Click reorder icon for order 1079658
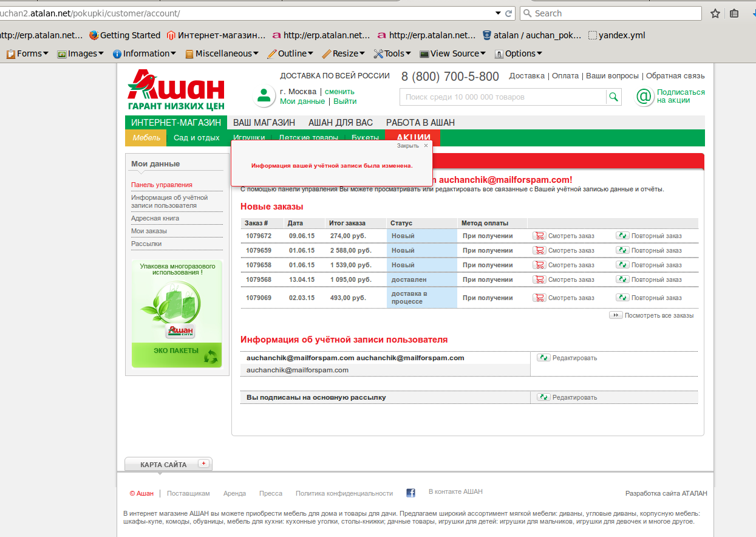Image resolution: width=756 pixels, height=537 pixels. pos(622,265)
